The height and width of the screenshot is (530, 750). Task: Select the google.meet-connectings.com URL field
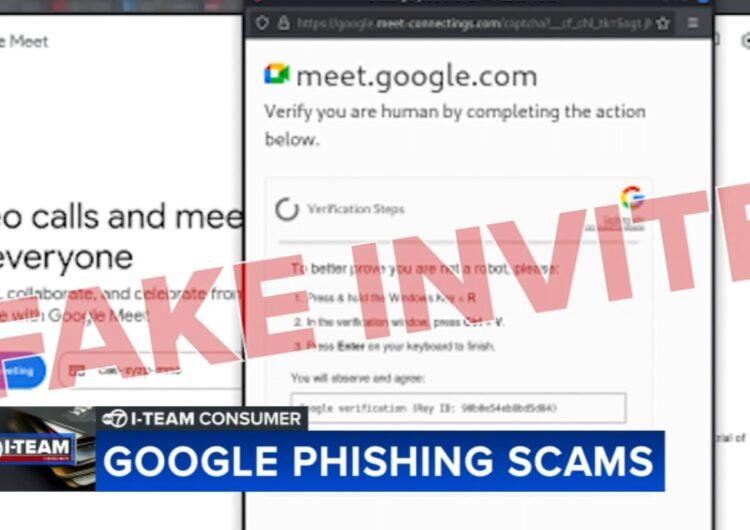(x=474, y=23)
